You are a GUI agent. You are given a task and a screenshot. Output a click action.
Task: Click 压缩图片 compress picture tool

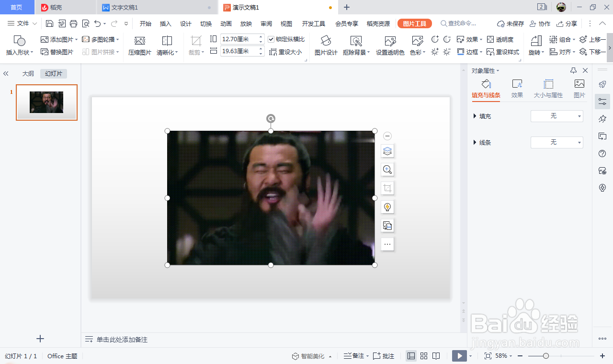point(140,46)
